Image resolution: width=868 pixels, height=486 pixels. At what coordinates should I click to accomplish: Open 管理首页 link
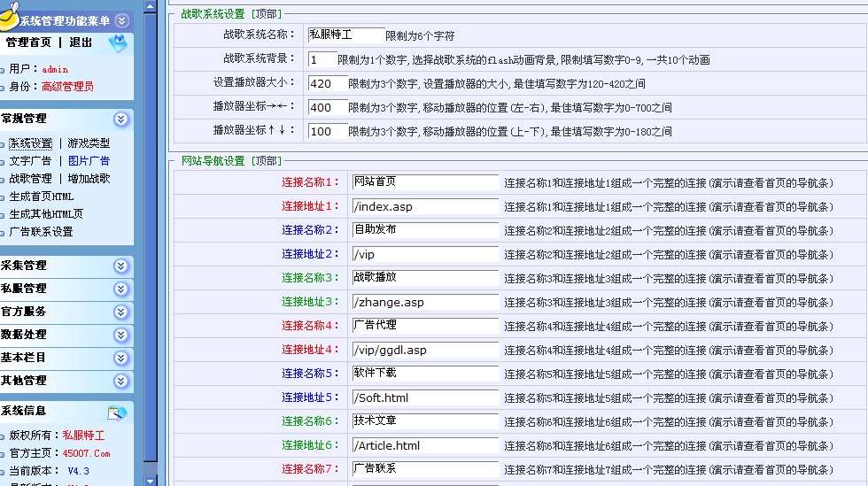pyautogui.click(x=28, y=42)
